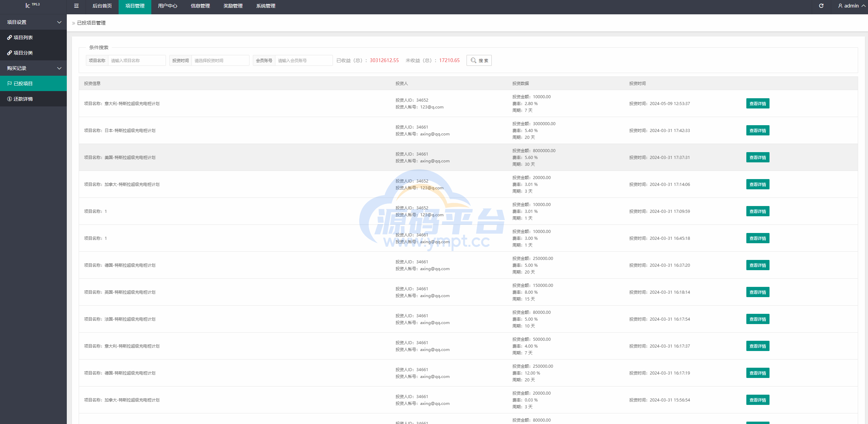Screen dimensions: 868x424
Task: View details for investment at 16:17:37
Action: pos(758,346)
